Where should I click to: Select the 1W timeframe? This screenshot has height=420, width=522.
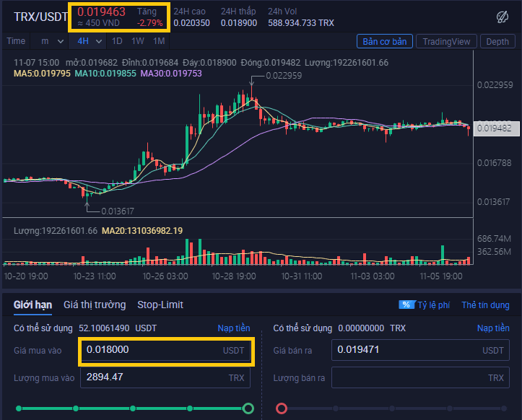coord(137,41)
